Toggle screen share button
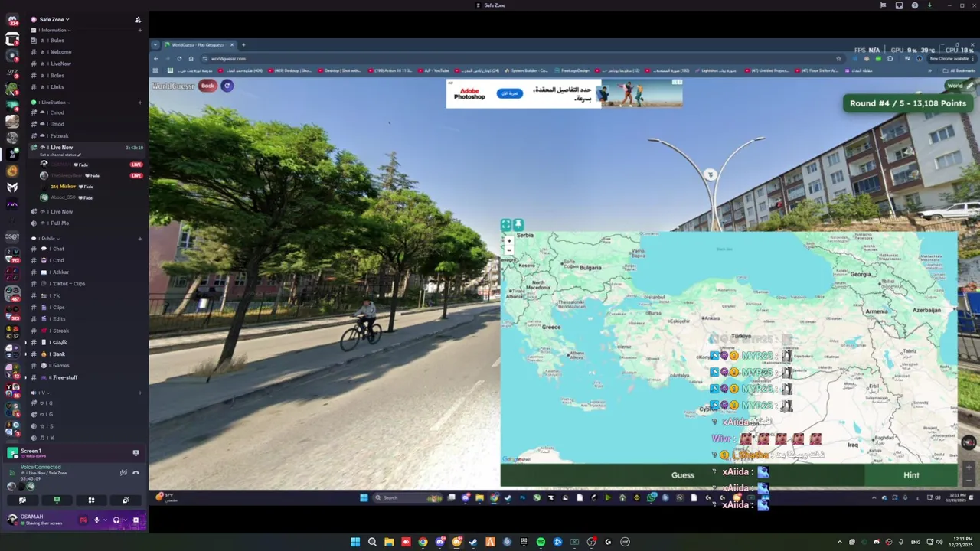This screenshot has width=980, height=551. pos(57,500)
